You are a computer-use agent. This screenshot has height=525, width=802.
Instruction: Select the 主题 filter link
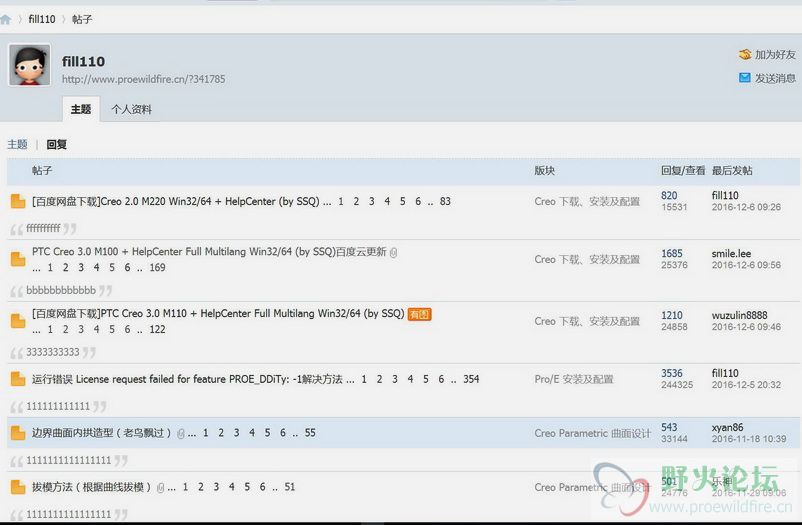tap(17, 144)
